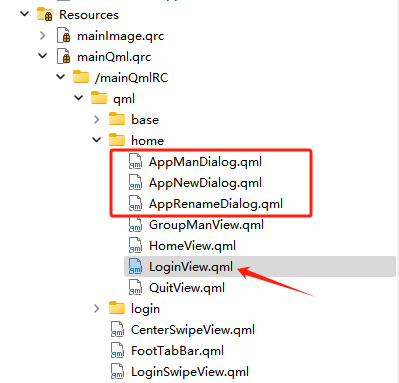Select the /mainQmlRC prefix label
This screenshot has height=383, width=399.
pyautogui.click(x=132, y=78)
